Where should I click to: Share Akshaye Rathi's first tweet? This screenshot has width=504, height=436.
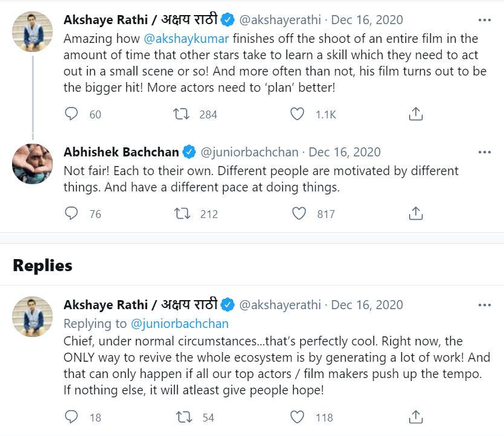[x=415, y=114]
